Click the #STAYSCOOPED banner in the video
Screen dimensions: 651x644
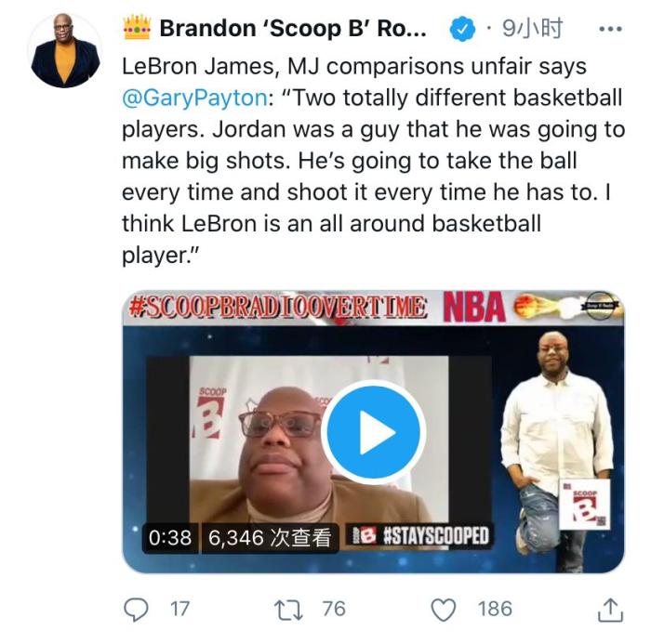coord(420,536)
